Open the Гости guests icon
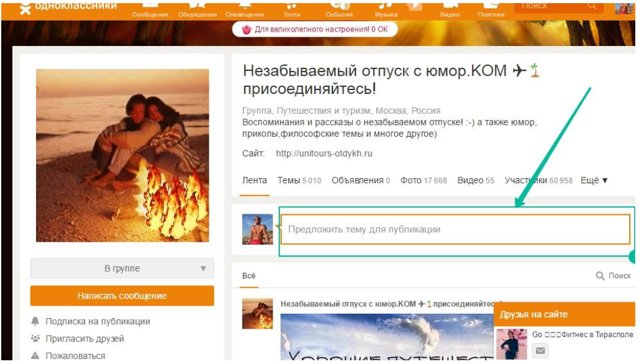 pyautogui.click(x=292, y=10)
